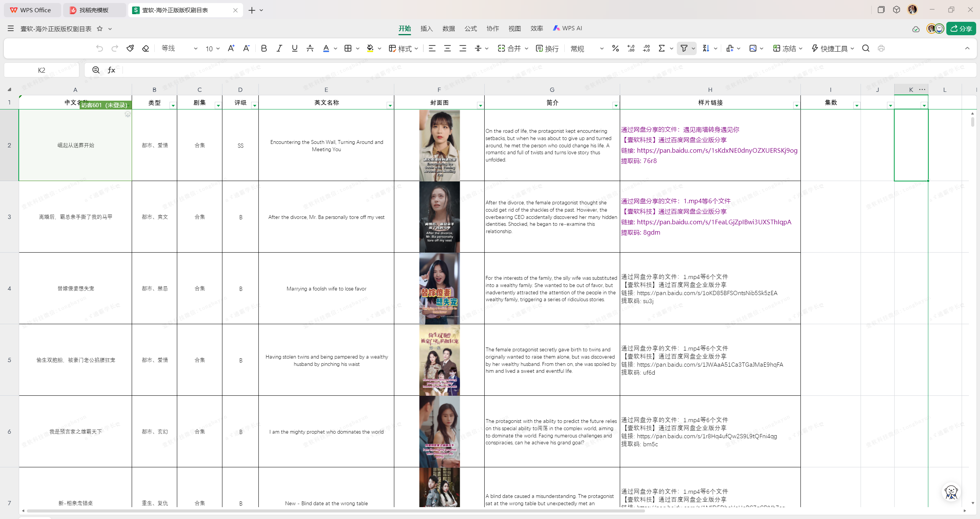
Task: Click the strikethrough text icon
Action: pyautogui.click(x=310, y=48)
